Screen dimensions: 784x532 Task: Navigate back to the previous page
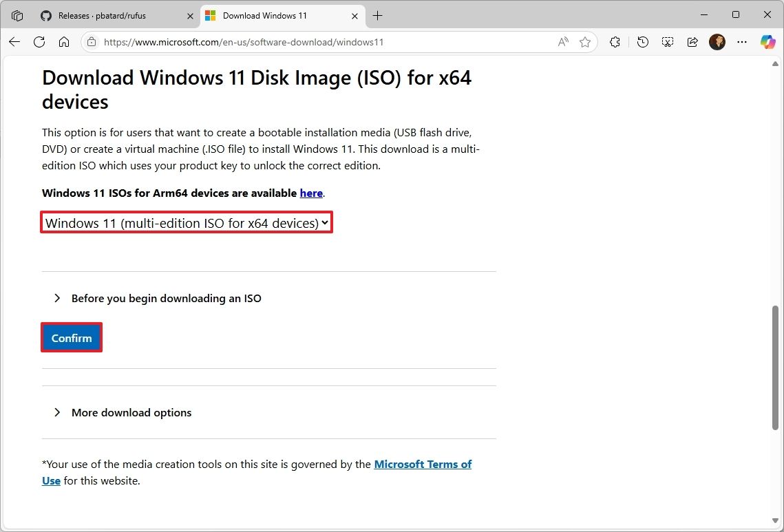pyautogui.click(x=14, y=42)
